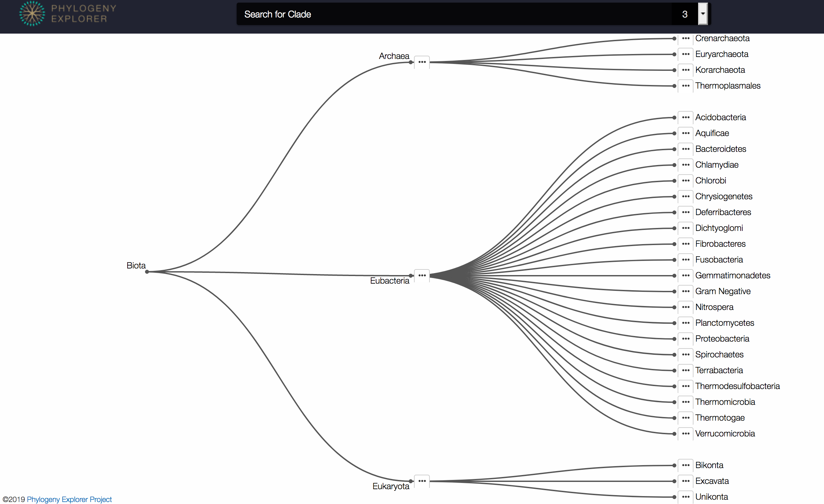This screenshot has width=824, height=504.
Task: Click the Gram Negative leaf label
Action: (723, 292)
